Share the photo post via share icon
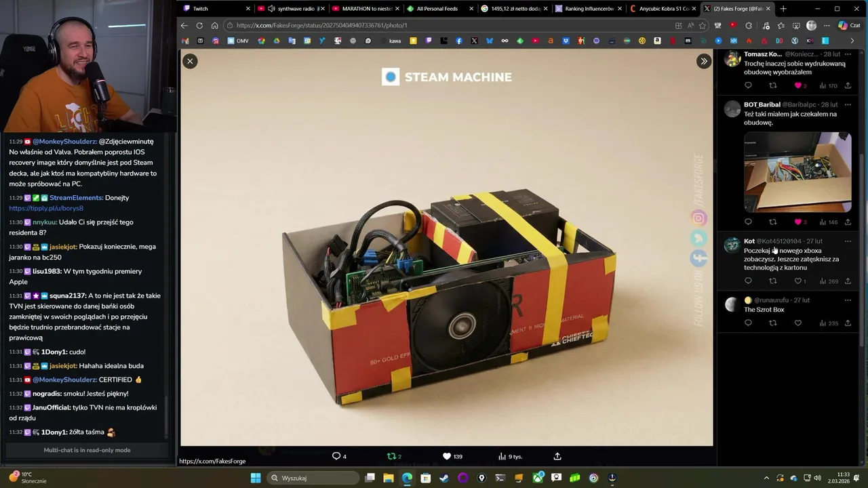Screen dimensions: 868x488 [557, 456]
